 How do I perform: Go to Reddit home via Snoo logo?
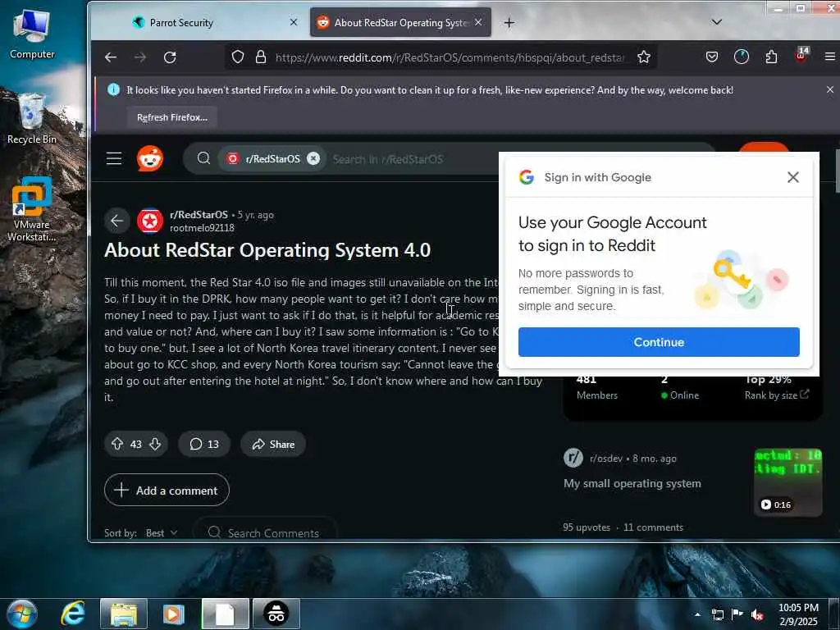pos(150,158)
